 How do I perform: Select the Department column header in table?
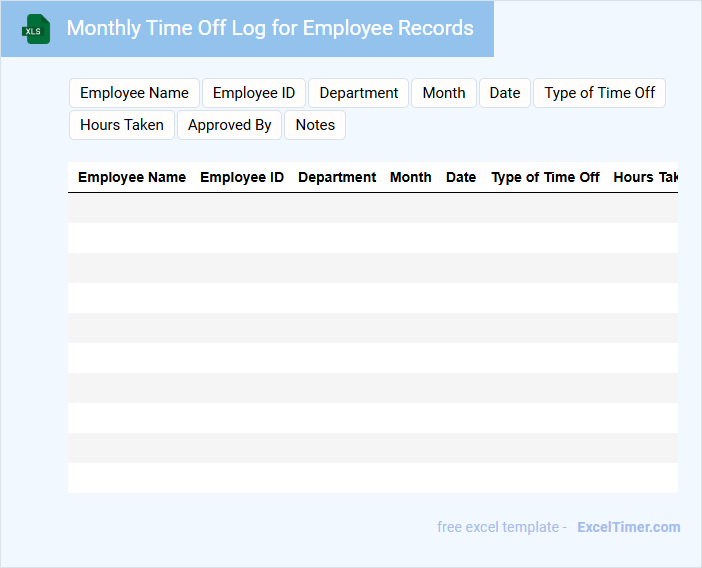[337, 177]
